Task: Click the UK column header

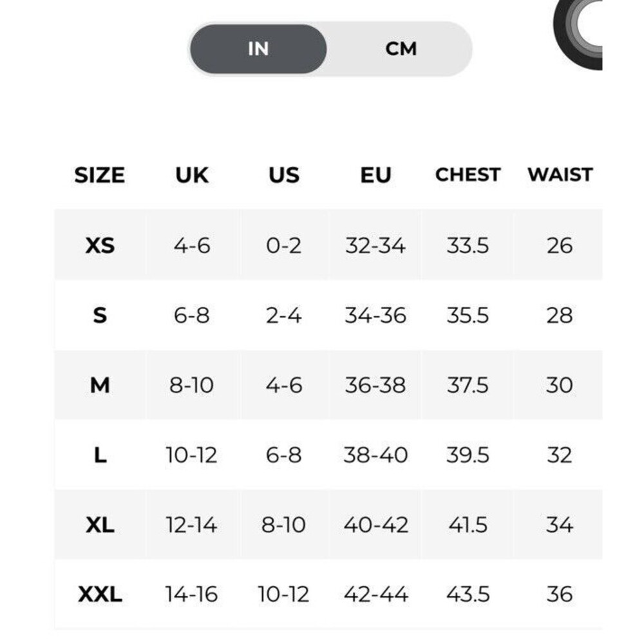Action: click(192, 175)
